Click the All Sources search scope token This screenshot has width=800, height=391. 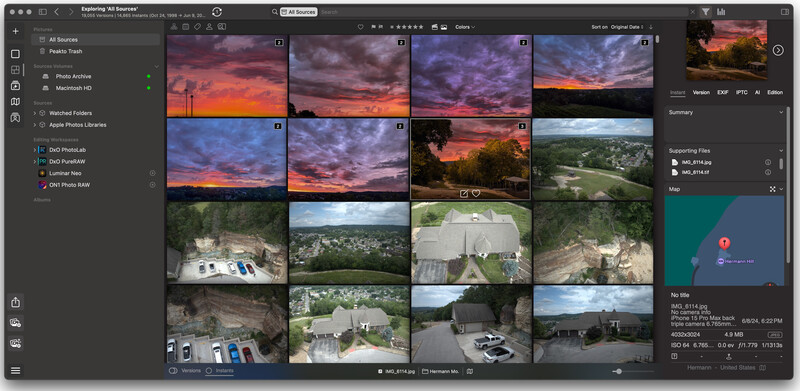(298, 12)
